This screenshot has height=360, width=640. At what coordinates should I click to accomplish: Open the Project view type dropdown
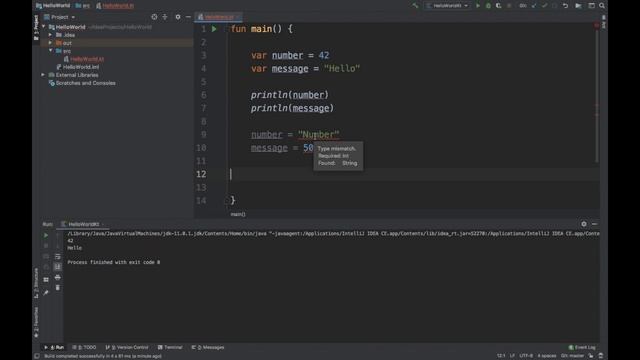60,17
